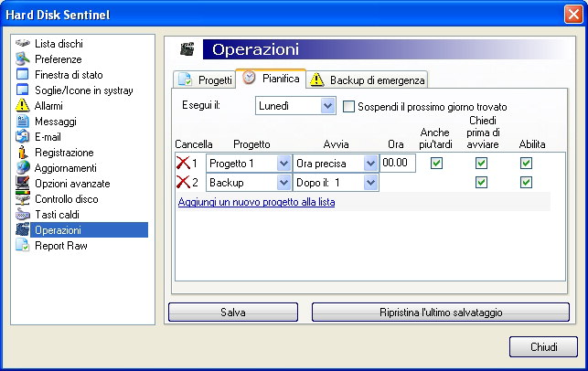Open Ora precisa start mode dropdown
The image size is (588, 371).
(336, 164)
